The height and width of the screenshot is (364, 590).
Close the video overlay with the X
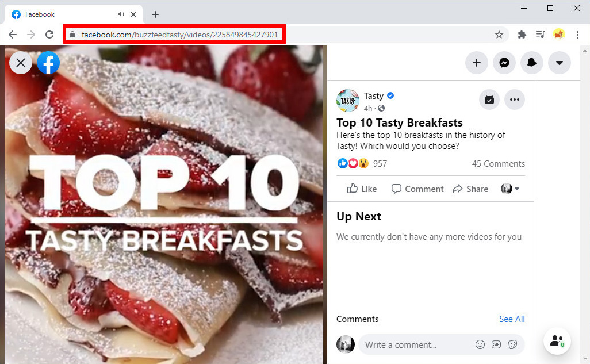pos(21,63)
